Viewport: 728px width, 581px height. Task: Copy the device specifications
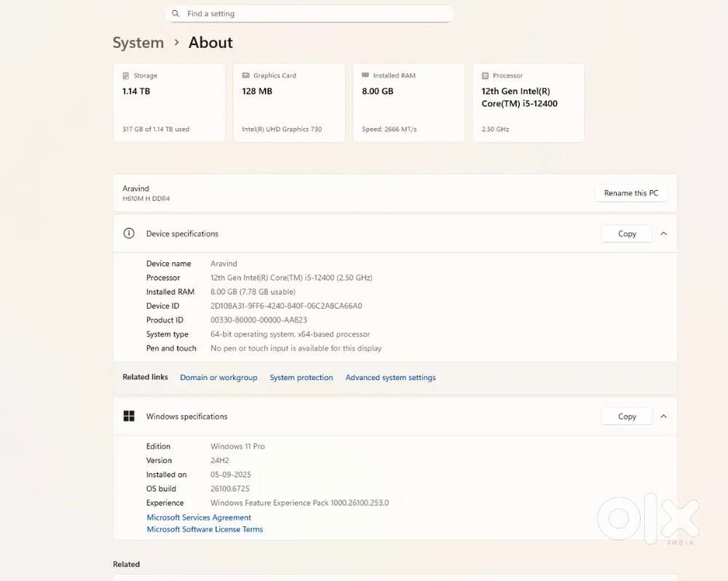point(627,234)
